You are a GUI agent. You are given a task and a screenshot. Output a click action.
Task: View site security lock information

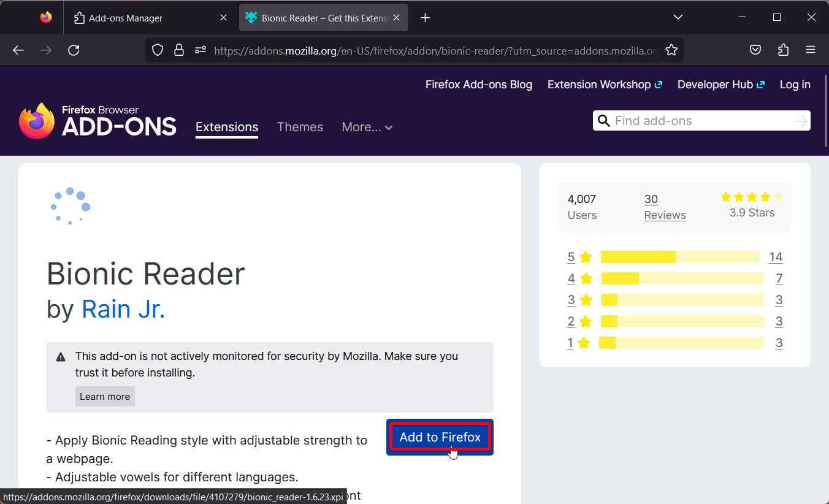tap(178, 50)
